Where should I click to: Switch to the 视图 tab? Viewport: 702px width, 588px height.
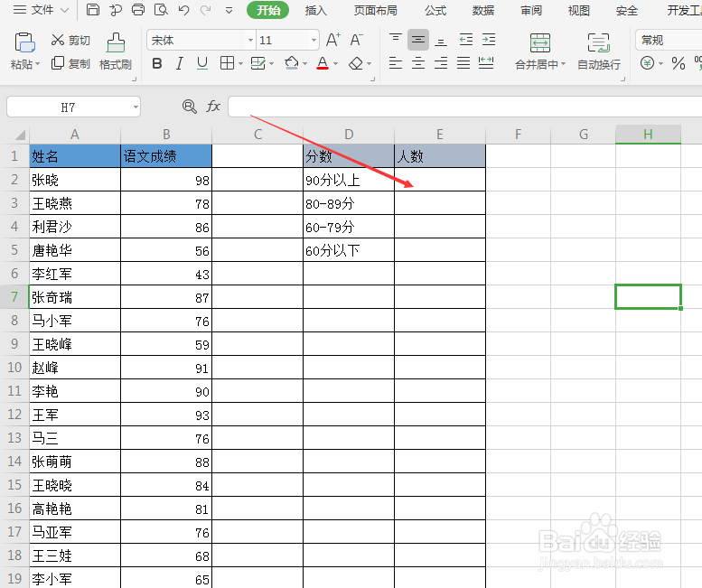tap(578, 10)
